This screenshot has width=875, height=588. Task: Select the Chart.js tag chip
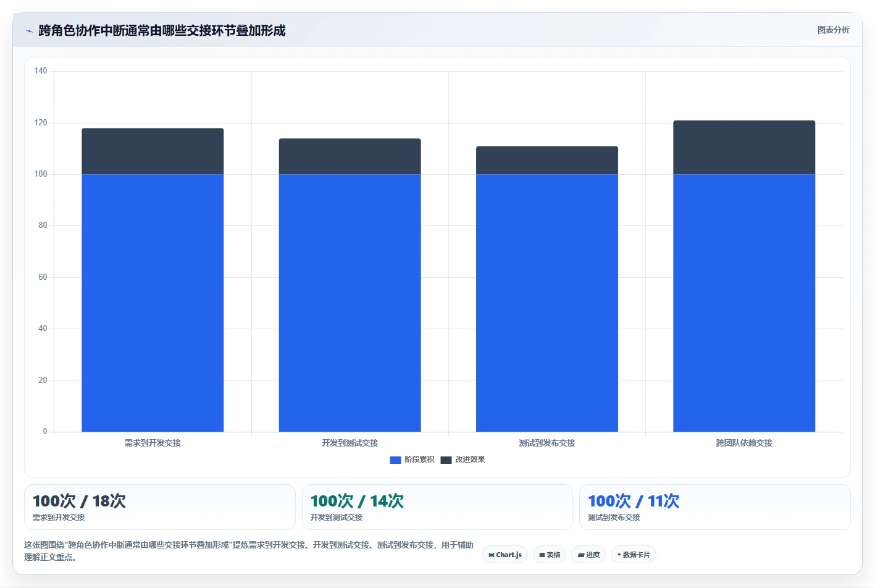[505, 555]
